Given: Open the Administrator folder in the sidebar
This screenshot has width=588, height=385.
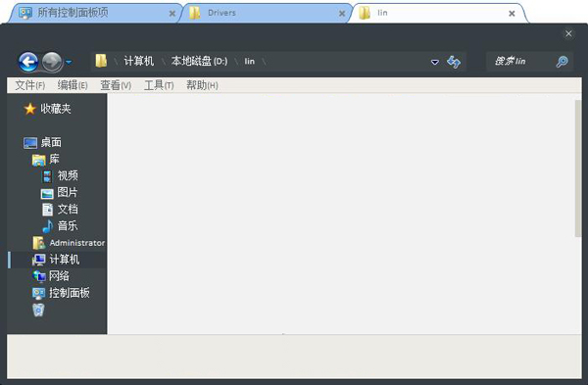Looking at the screenshot, I should pyautogui.click(x=77, y=243).
